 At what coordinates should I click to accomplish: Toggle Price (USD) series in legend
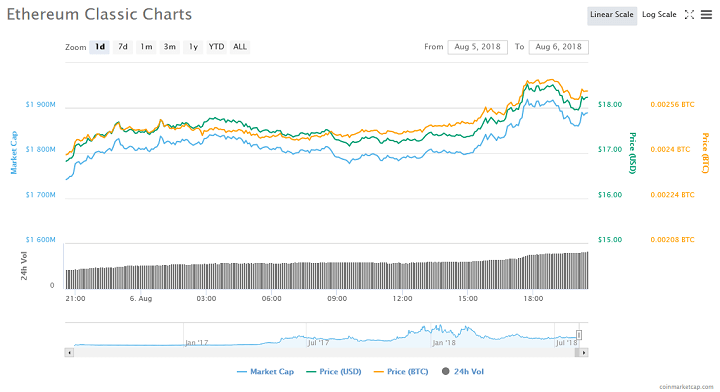334,372
